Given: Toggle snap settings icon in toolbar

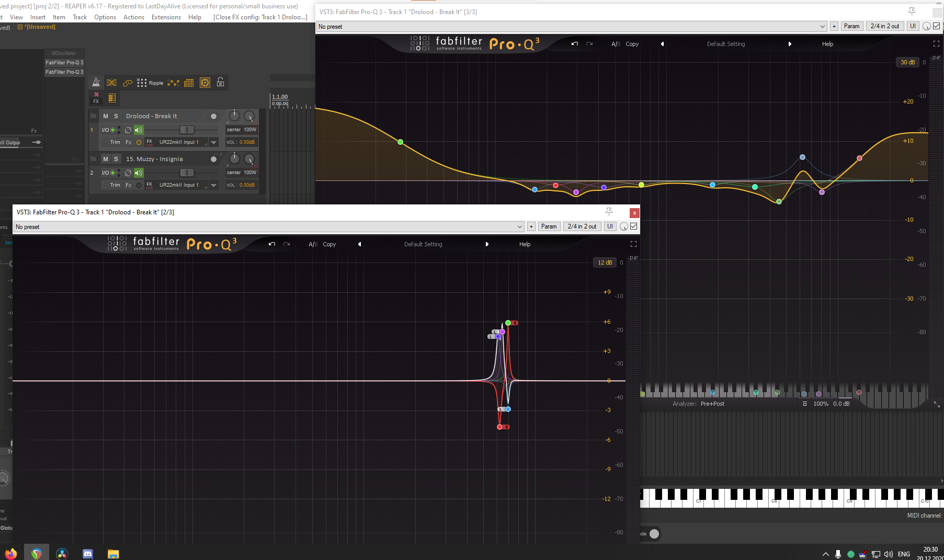Looking at the screenshot, I should pyautogui.click(x=205, y=83).
